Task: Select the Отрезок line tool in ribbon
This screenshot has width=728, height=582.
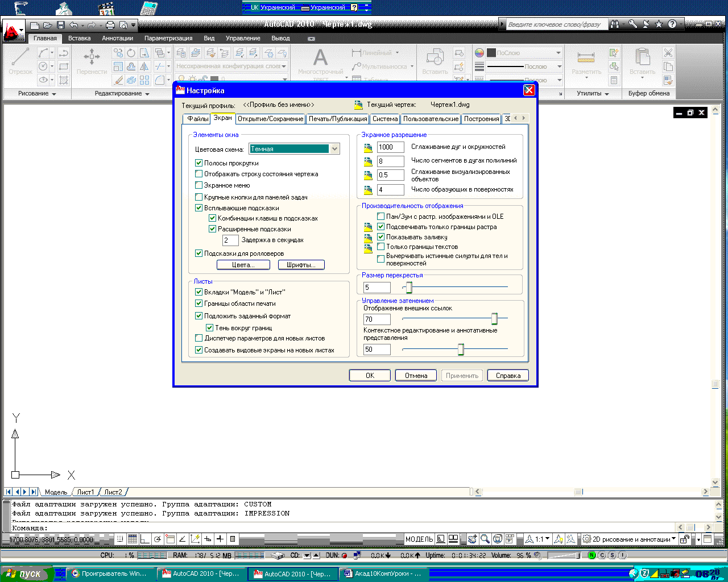Action: 20,60
